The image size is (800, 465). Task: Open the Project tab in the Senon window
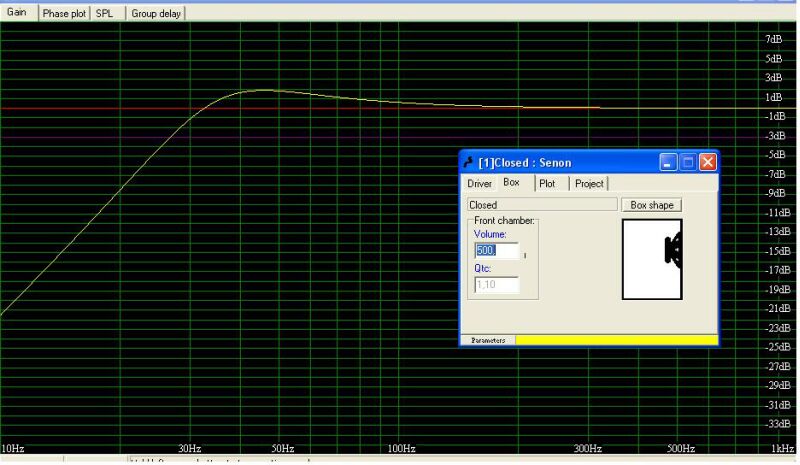pyautogui.click(x=589, y=184)
